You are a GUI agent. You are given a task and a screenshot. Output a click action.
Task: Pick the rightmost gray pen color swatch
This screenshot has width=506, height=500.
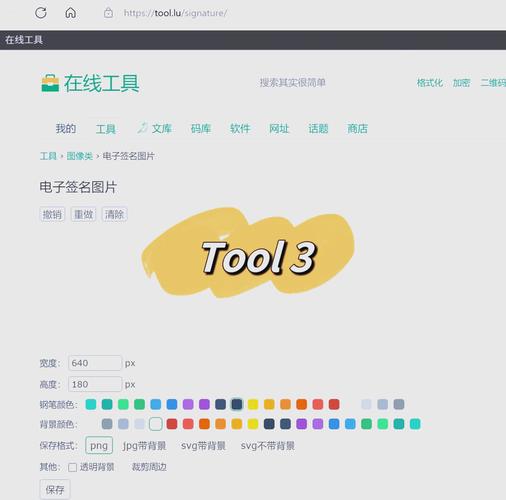coord(399,404)
